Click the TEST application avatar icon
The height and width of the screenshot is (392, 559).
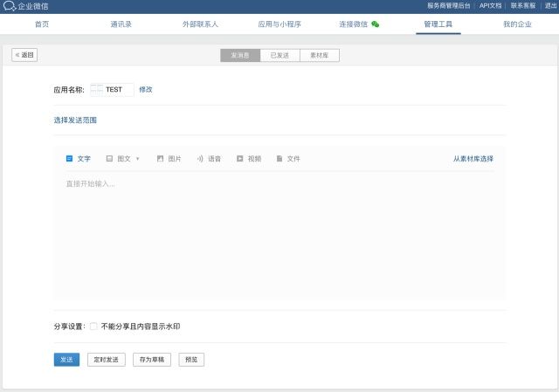[96, 89]
